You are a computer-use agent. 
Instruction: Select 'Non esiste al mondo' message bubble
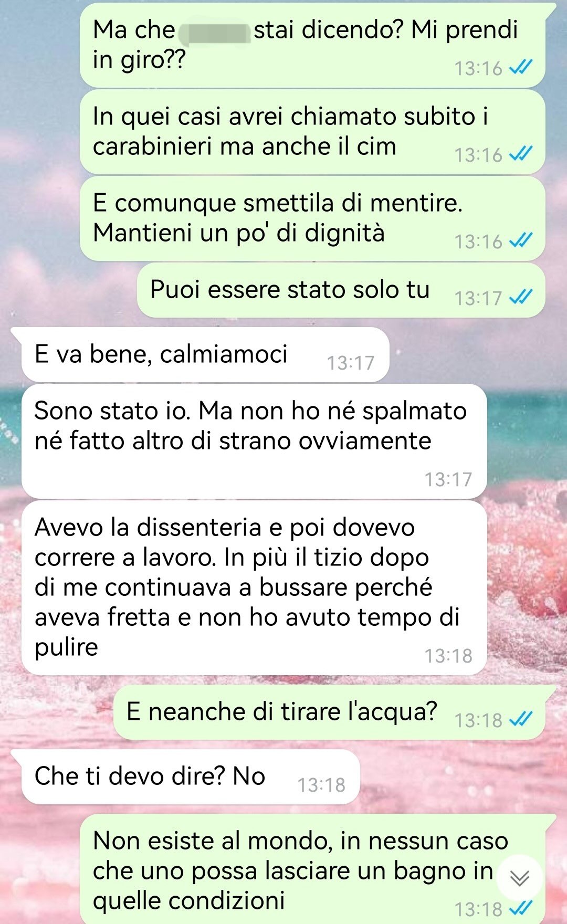pos(312,869)
